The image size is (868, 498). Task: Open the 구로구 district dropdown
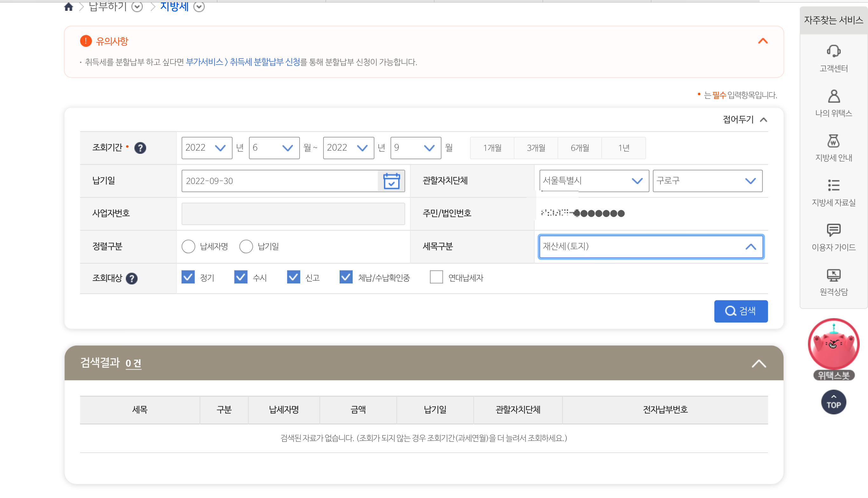(x=707, y=181)
